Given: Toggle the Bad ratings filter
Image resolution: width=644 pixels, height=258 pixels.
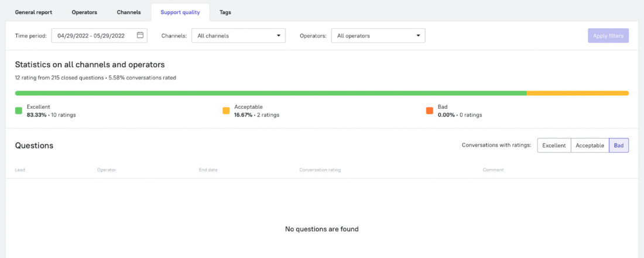Looking at the screenshot, I should click(619, 145).
